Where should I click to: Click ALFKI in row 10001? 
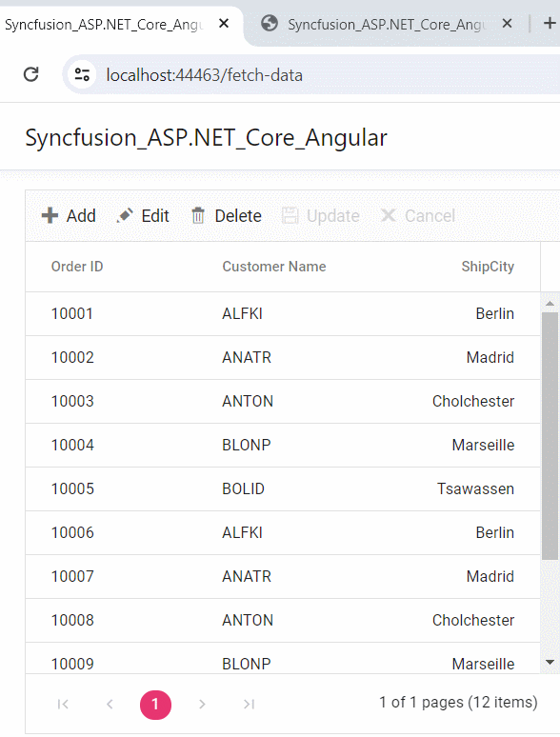[x=242, y=313]
